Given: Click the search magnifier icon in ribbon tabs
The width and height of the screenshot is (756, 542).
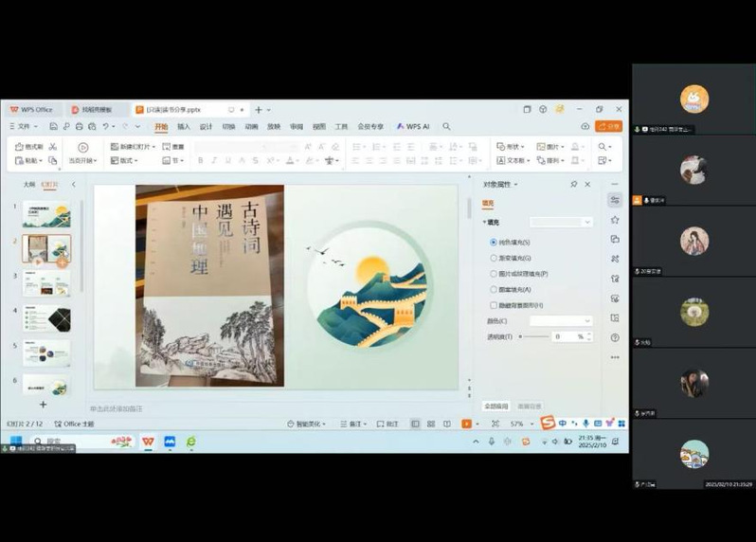Looking at the screenshot, I should [446, 126].
